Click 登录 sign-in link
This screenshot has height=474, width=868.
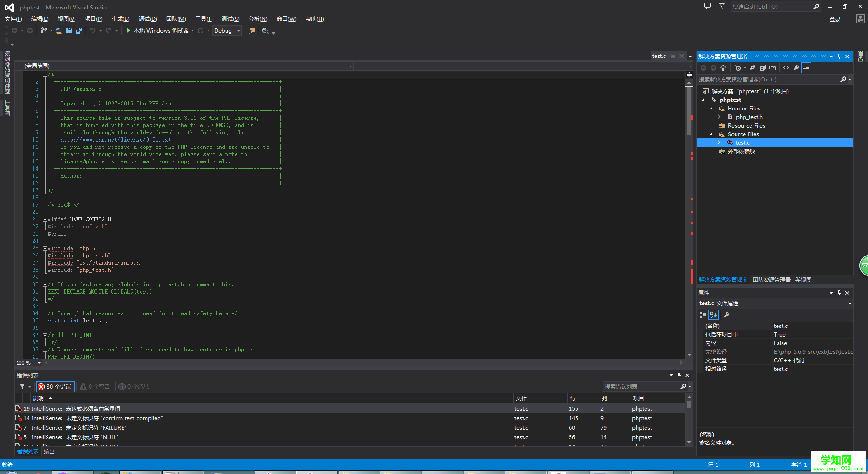click(835, 19)
